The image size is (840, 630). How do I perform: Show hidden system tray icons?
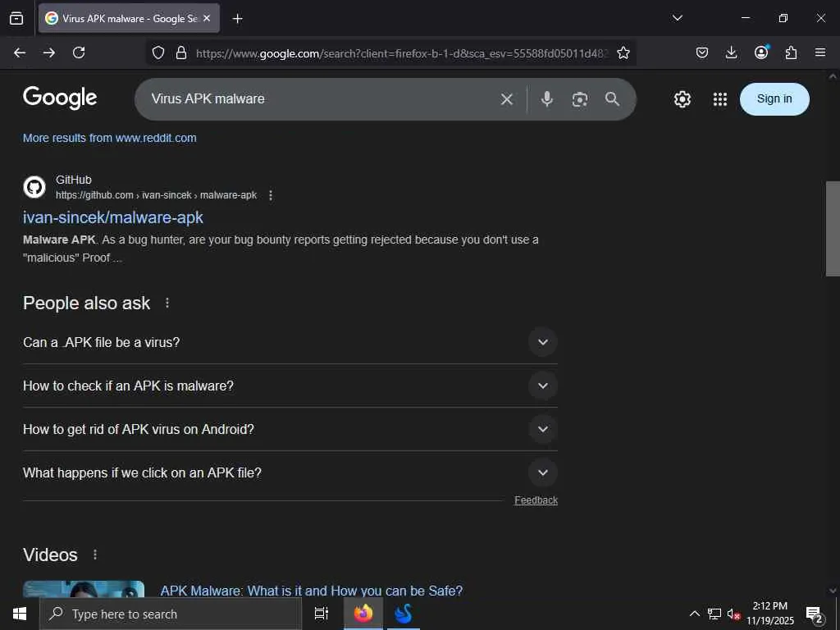(694, 614)
